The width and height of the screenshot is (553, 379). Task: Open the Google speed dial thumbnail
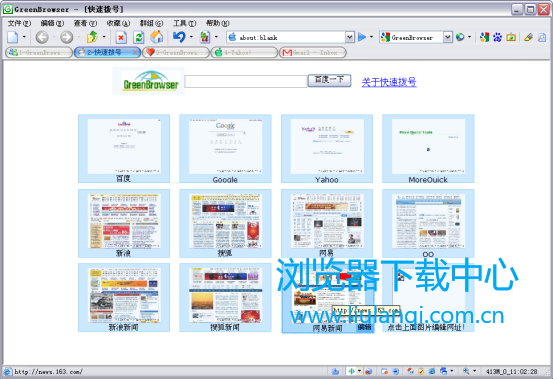pos(225,148)
